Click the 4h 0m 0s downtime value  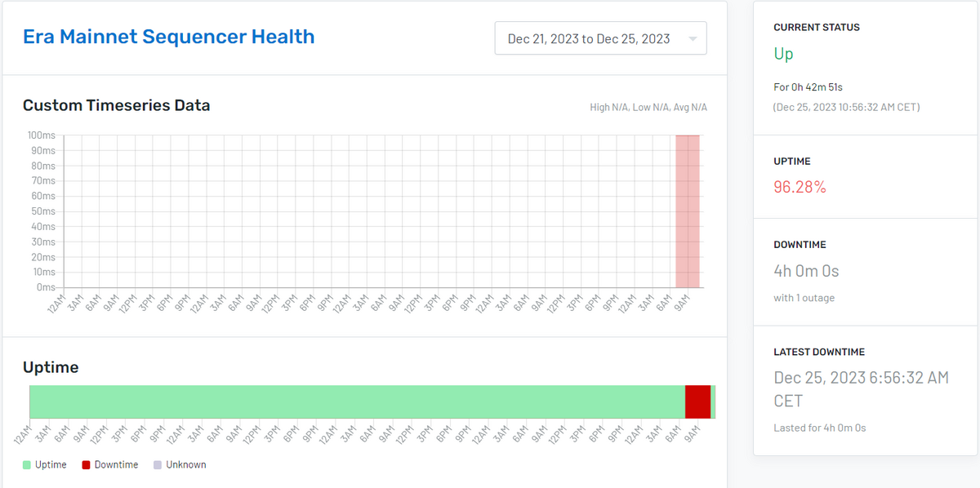(806, 270)
